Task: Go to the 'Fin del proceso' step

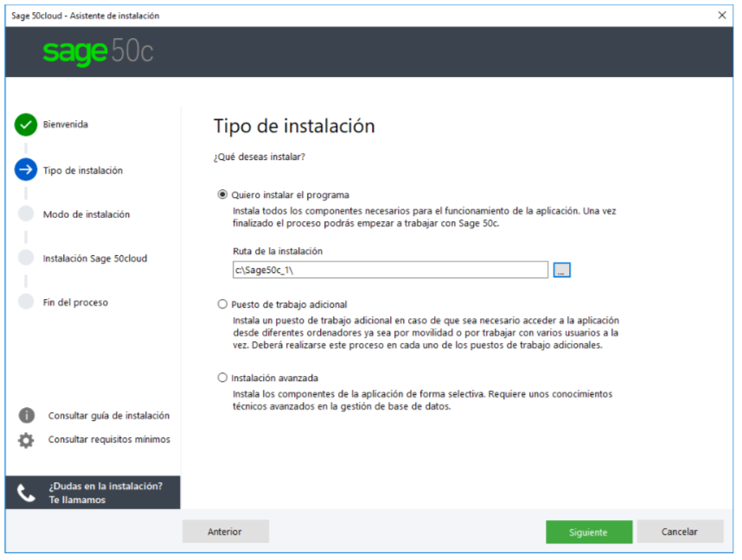Action: (x=75, y=302)
